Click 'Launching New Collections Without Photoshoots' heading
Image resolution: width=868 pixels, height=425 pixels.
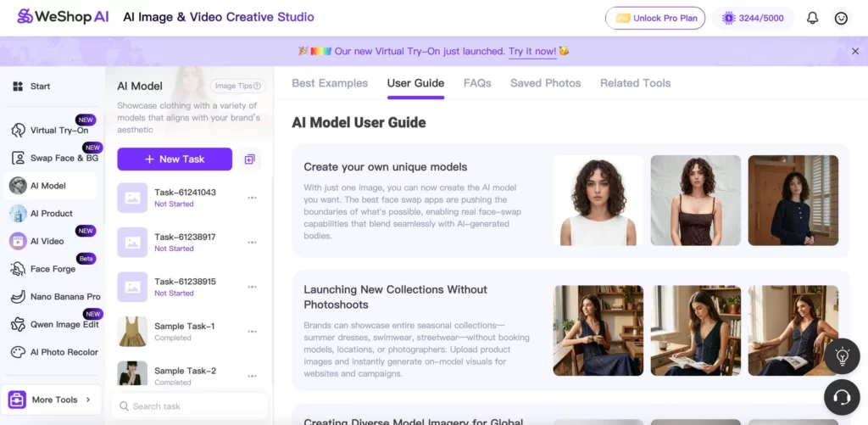395,297
